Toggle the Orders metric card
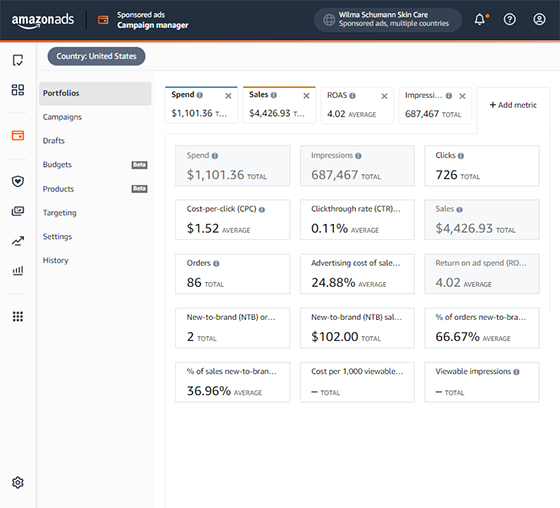Viewport: 560px width, 508px height. click(232, 274)
